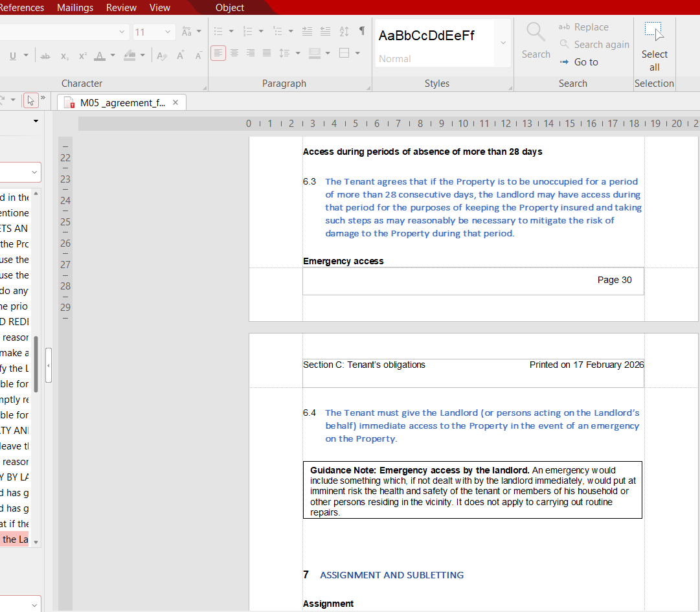The height and width of the screenshot is (612, 700).
Task: Open the Mailings ribbon tab
Action: (x=75, y=8)
